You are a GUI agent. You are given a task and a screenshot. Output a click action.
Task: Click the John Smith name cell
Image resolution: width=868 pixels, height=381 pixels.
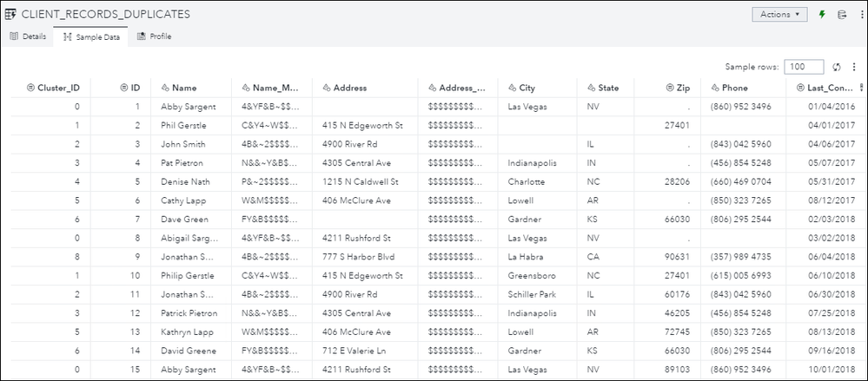191,144
